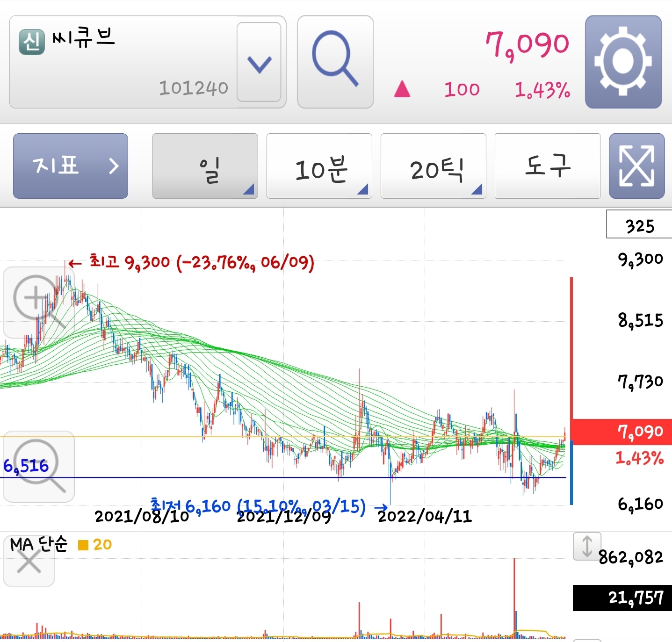672x642 pixels.
Task: Open the 도구 tools menu
Action: [548, 166]
